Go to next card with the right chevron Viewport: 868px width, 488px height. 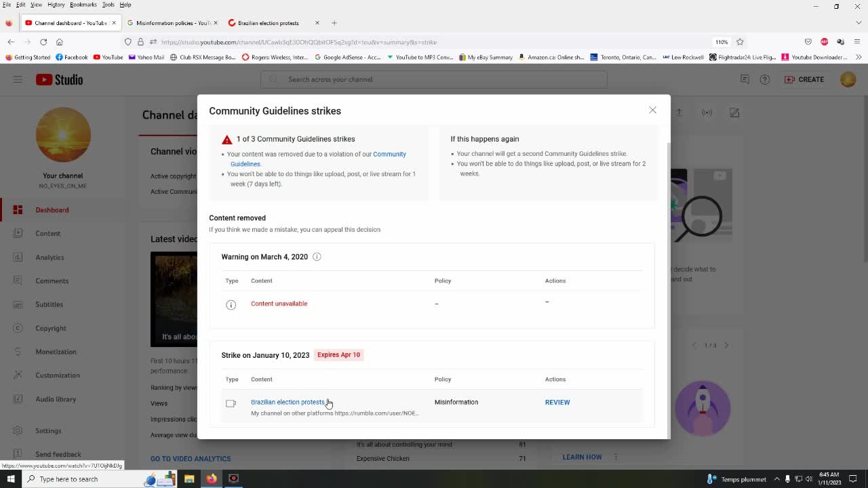coord(726,346)
